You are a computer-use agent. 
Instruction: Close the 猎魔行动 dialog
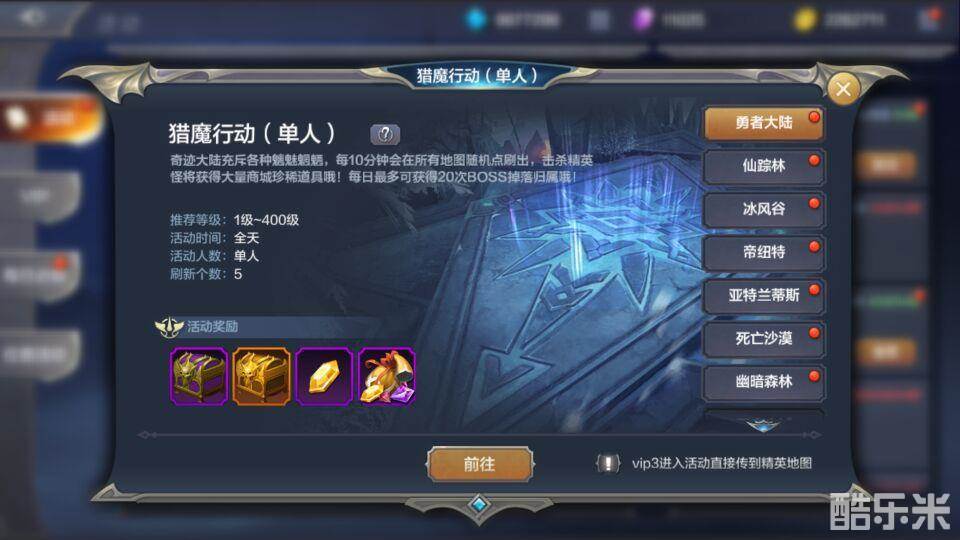point(843,89)
